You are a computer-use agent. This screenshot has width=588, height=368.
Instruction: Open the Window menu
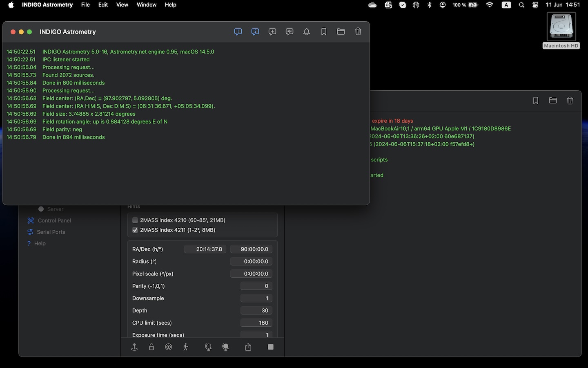(147, 5)
